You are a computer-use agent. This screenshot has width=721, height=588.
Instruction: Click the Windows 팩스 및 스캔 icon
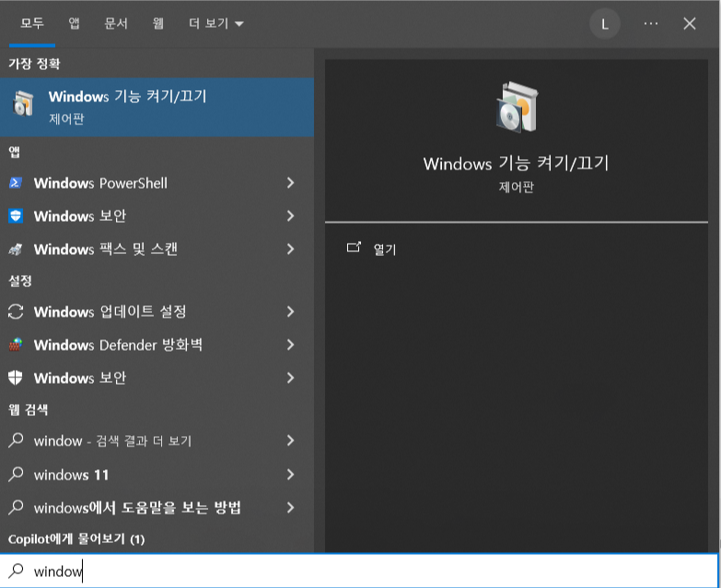pos(15,249)
